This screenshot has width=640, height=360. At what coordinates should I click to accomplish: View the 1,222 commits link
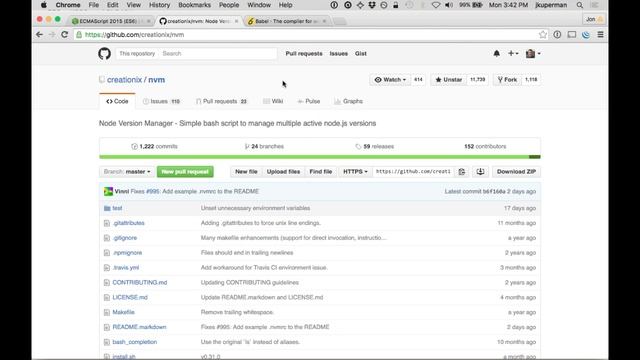(155, 147)
